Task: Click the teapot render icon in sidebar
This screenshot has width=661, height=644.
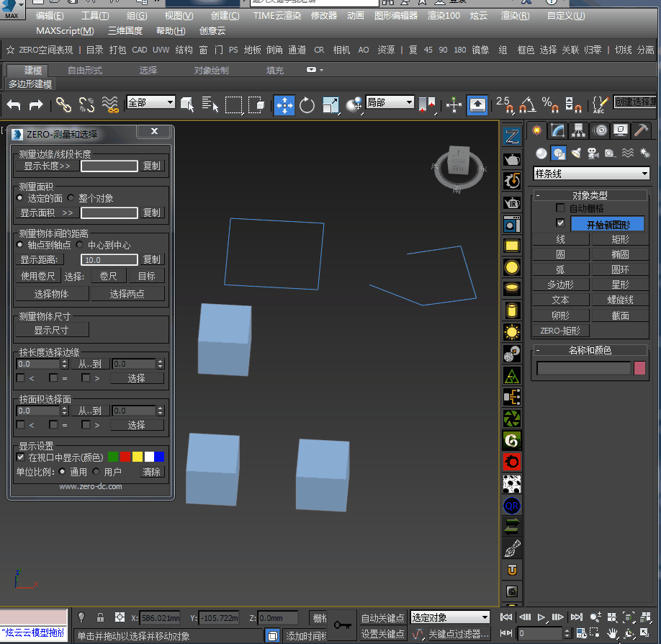Action: tap(512, 159)
